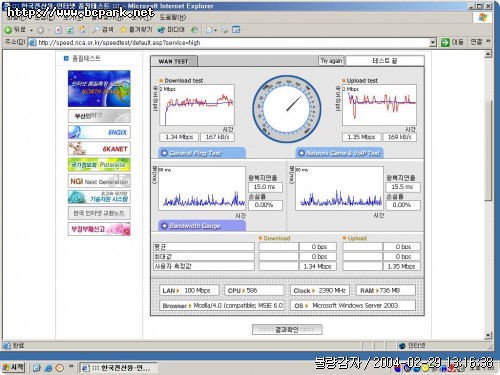Select the General Ping Test tab
The height and width of the screenshot is (375, 500).
coord(202,153)
